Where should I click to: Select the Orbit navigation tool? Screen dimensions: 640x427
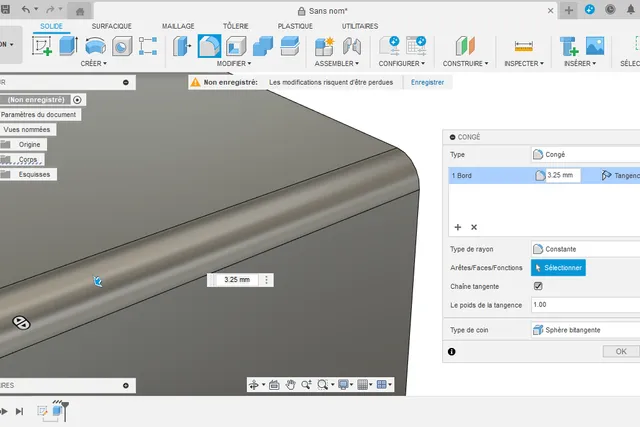(x=254, y=385)
